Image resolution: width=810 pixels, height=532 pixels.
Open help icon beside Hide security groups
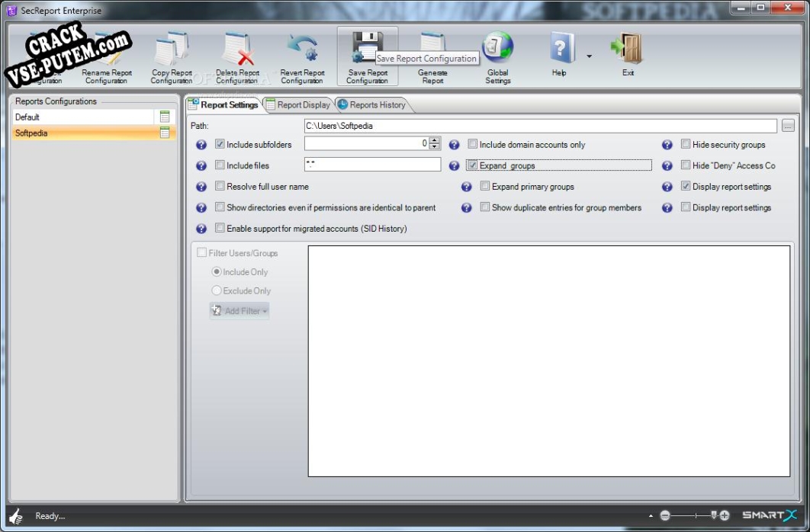pos(667,145)
